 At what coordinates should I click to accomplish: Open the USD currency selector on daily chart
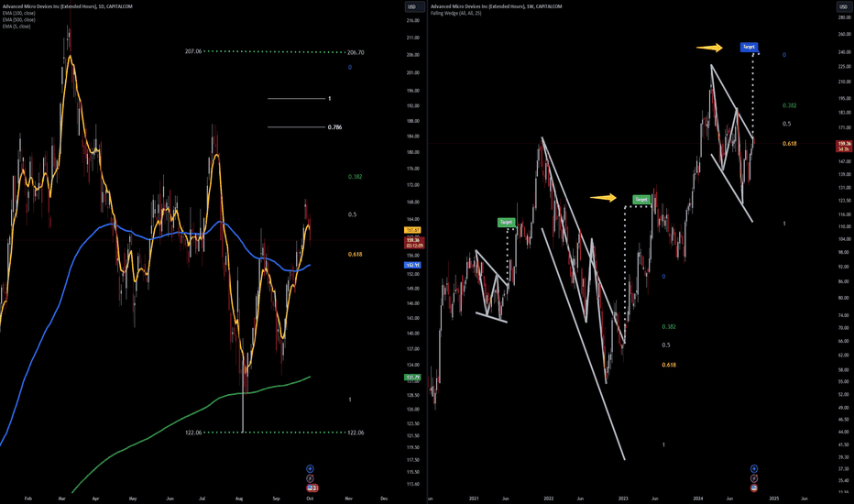(411, 6)
